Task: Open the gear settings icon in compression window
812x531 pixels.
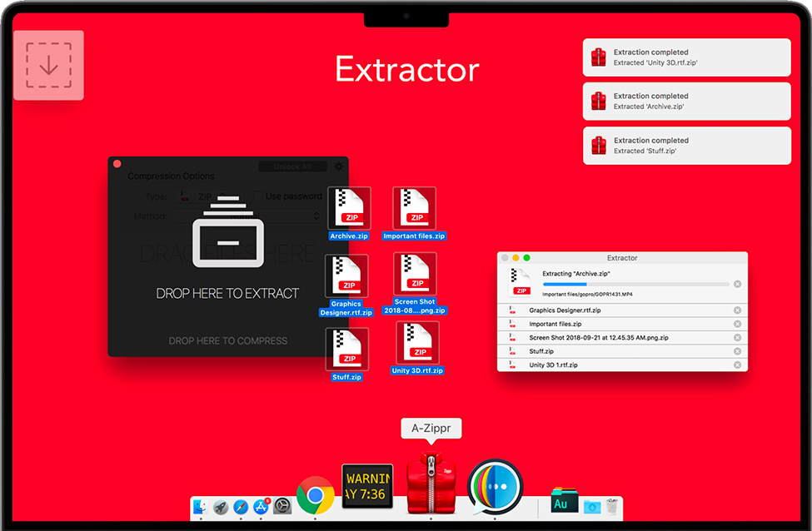Action: [339, 166]
